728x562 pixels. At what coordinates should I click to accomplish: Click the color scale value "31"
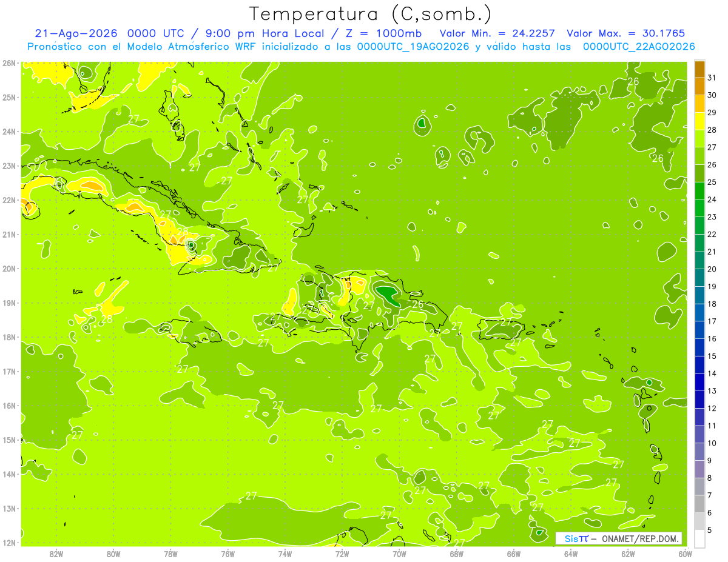click(x=712, y=77)
